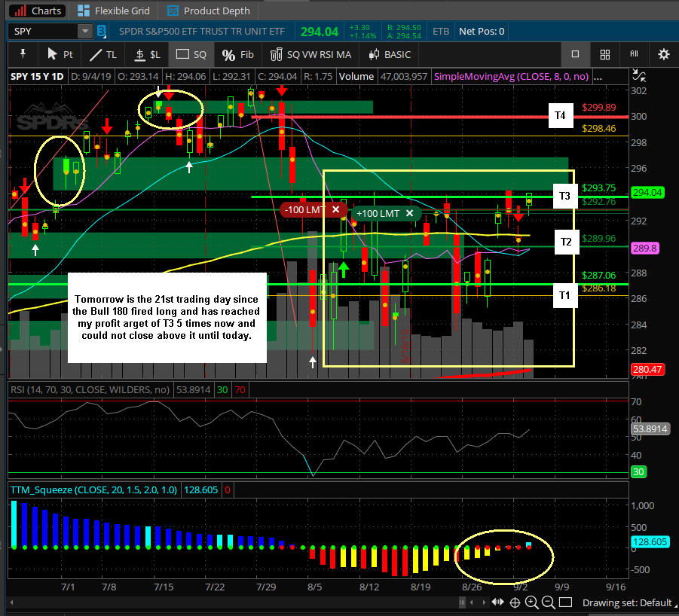Open the four-square chart grid layout

click(x=605, y=54)
